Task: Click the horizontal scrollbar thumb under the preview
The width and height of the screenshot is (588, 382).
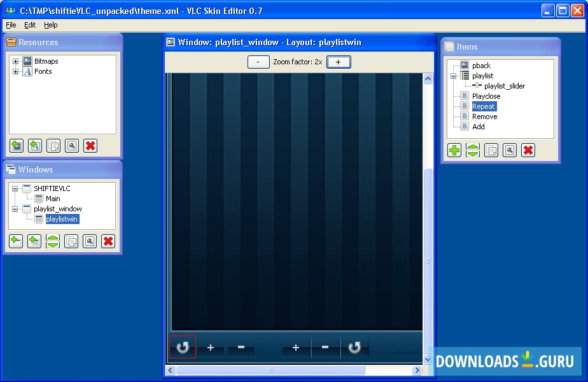Action: pyautogui.click(x=270, y=371)
